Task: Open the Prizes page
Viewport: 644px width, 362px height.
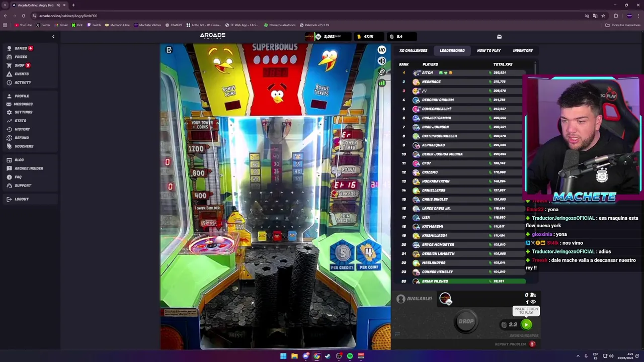Action: click(20, 57)
